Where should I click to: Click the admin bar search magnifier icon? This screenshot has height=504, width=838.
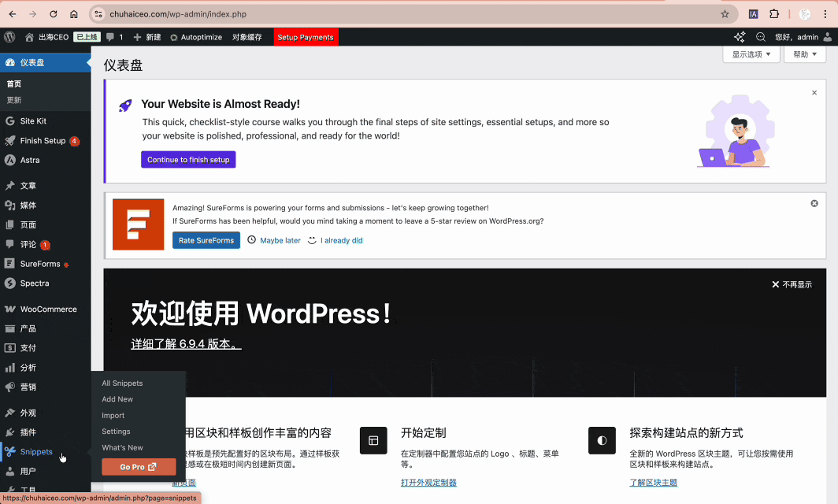[x=761, y=37]
